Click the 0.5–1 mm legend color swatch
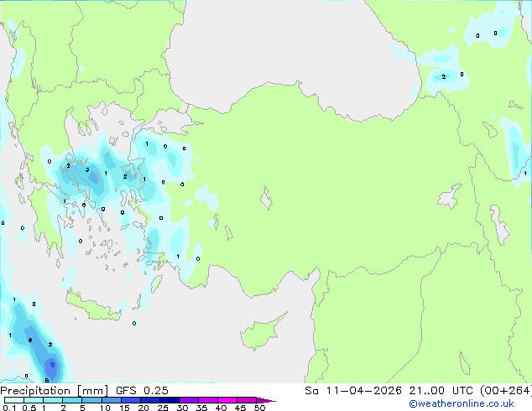Image resolution: width=532 pixels, height=411 pixels. 34,400
